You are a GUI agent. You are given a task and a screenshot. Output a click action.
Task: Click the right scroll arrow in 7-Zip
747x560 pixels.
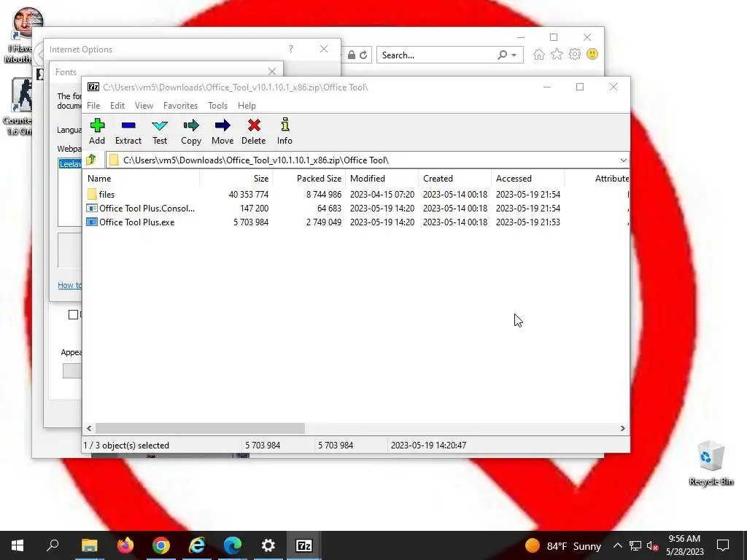coord(622,428)
